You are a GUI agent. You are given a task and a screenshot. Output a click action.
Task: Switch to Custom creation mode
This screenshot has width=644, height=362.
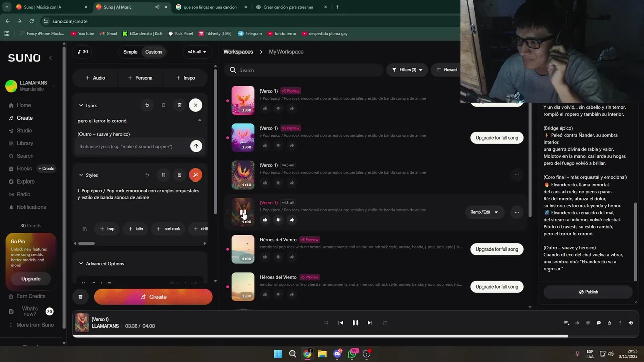[153, 52]
